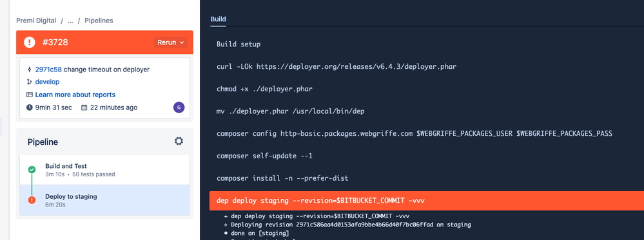
Task: Open Learn more about reports link
Action: (x=75, y=95)
